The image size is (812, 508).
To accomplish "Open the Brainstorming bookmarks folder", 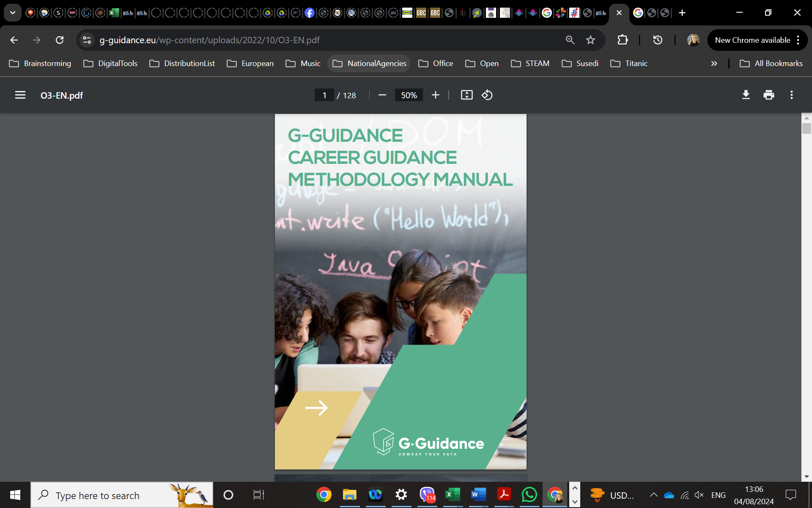I will point(40,63).
